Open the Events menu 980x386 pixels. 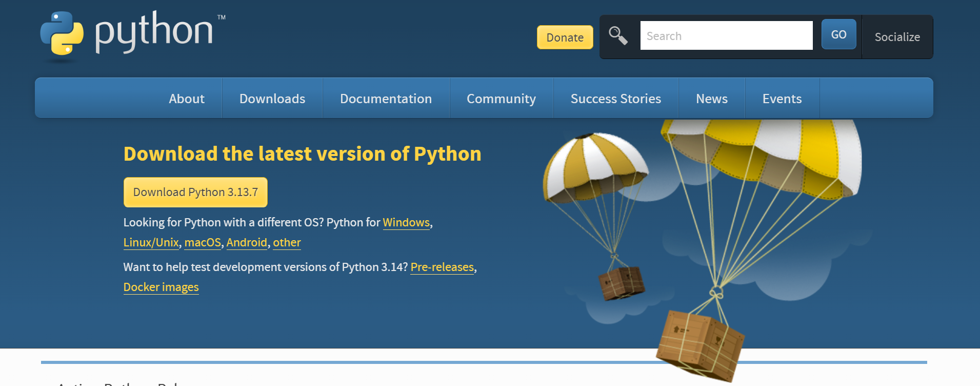tap(782, 99)
